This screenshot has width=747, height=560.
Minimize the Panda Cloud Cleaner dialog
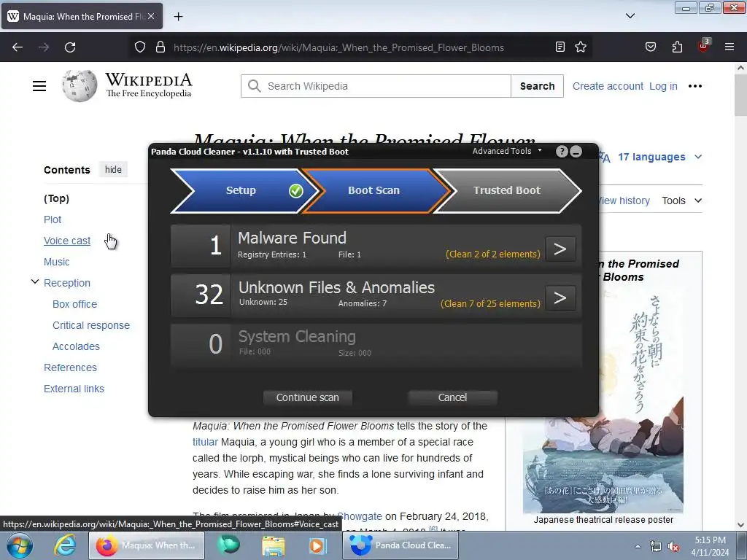576,152
